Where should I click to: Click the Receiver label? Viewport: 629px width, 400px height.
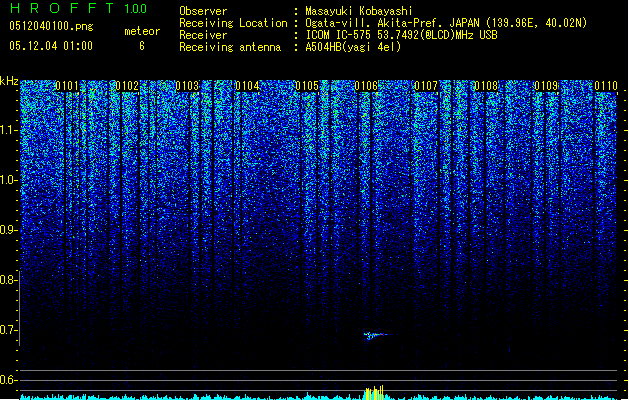pos(203,35)
